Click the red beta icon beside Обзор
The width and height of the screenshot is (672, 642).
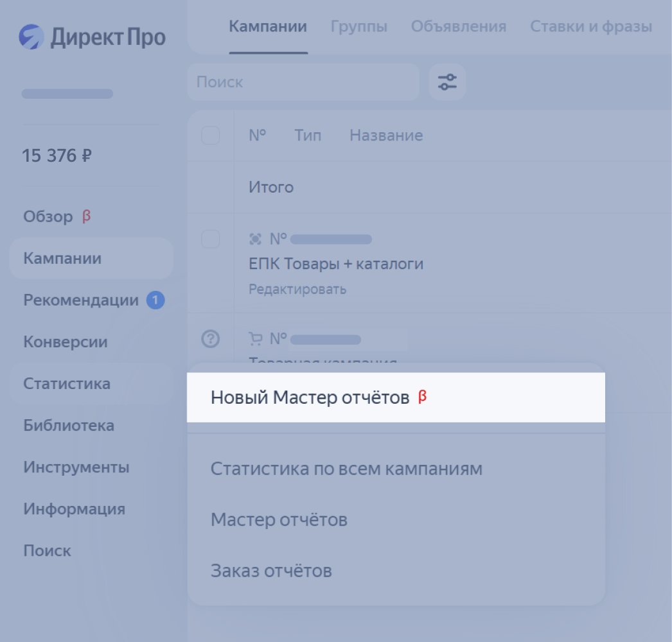[x=86, y=216]
